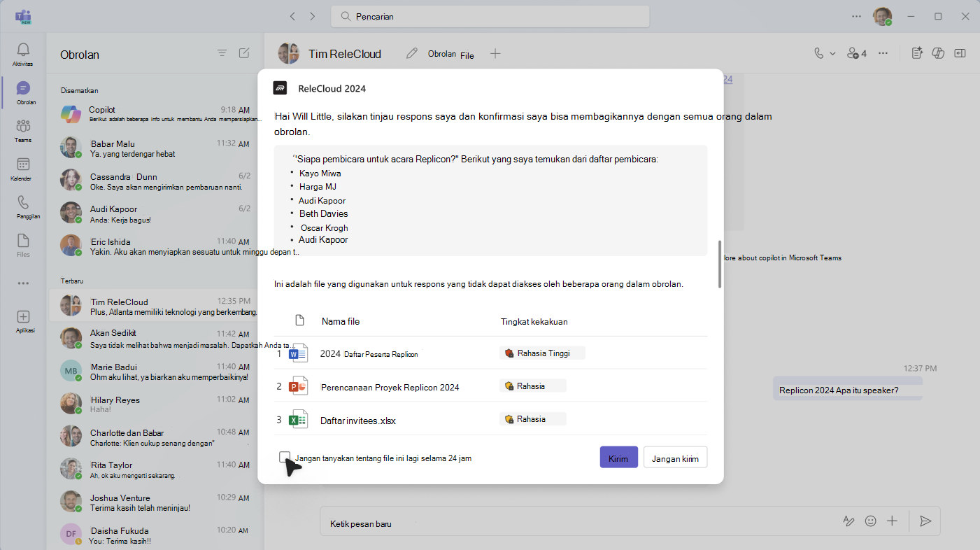Open Cassandra Dunn chat
This screenshot has width=980, height=550.
pyautogui.click(x=155, y=181)
